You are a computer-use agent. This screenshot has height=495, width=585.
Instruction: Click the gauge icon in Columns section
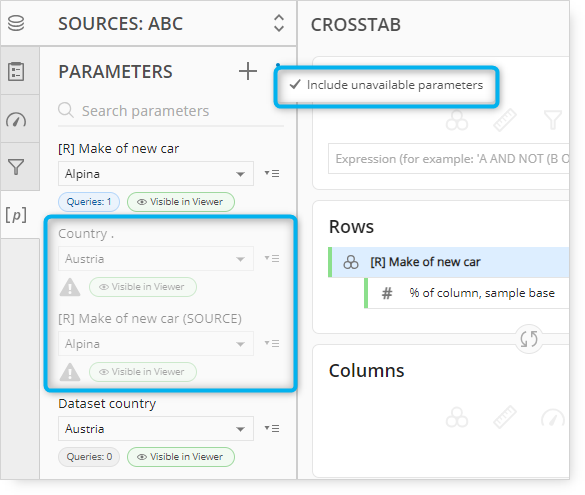(553, 418)
